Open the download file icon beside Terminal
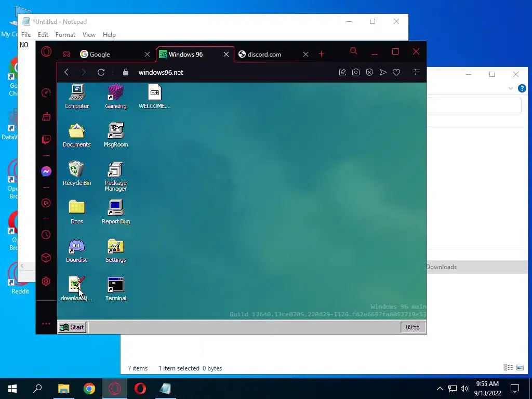 tap(77, 289)
